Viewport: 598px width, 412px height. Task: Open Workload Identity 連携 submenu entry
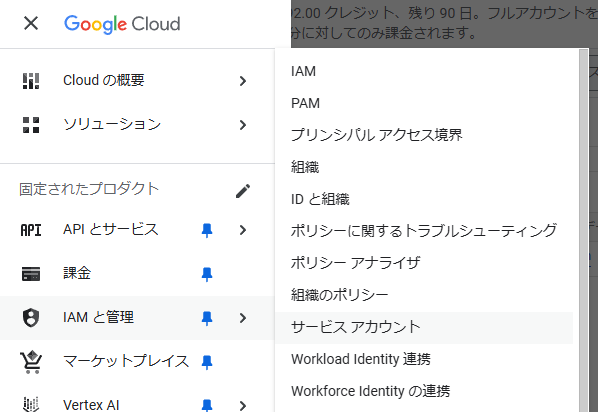click(424, 359)
